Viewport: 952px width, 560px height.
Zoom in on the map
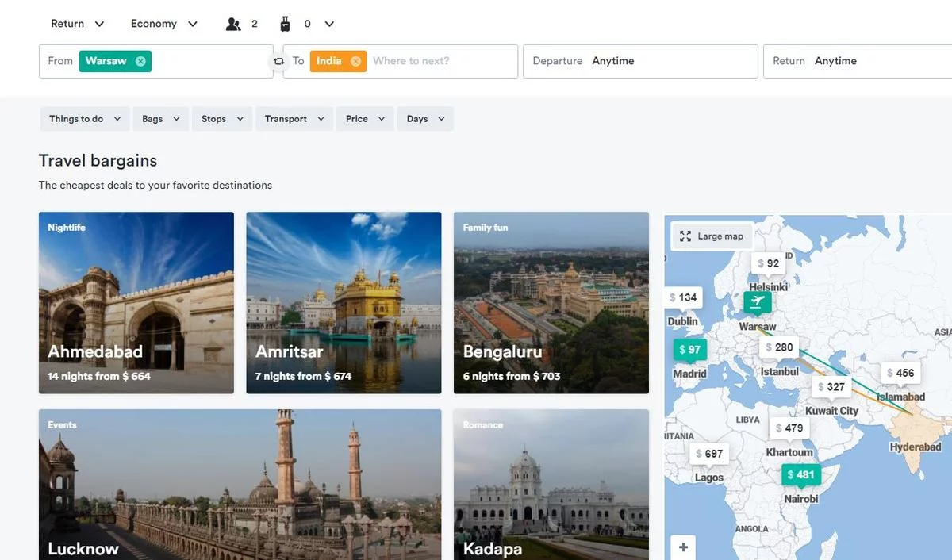point(683,547)
